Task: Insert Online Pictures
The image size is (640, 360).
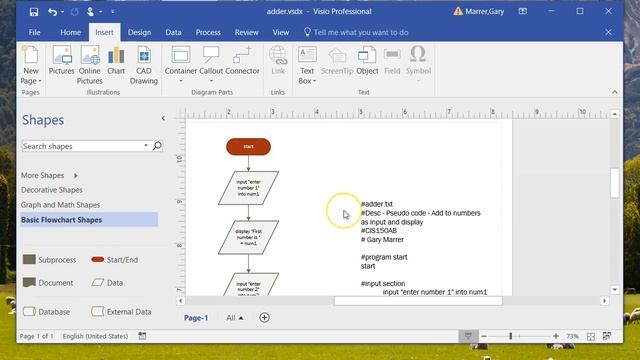Action: pyautogui.click(x=90, y=65)
